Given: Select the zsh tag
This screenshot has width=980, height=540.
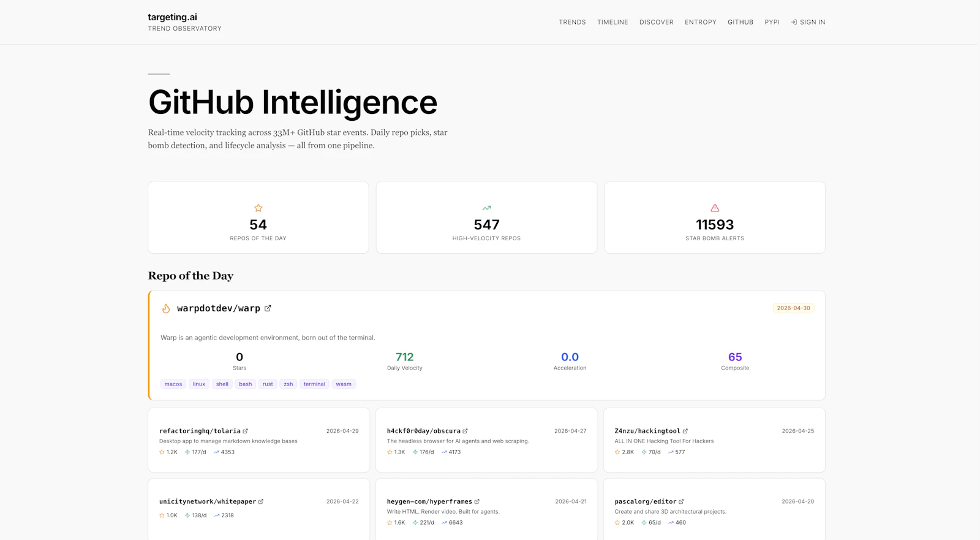Looking at the screenshot, I should 288,384.
